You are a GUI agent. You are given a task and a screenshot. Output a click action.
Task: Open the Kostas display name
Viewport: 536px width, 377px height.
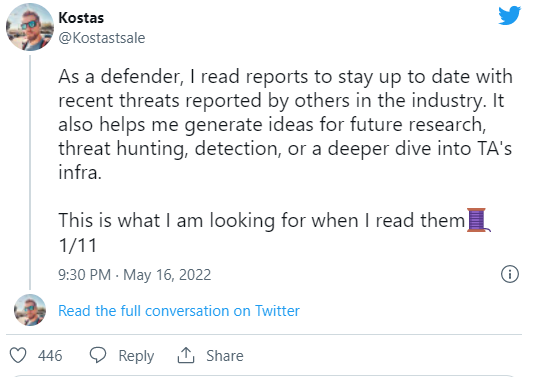point(81,18)
